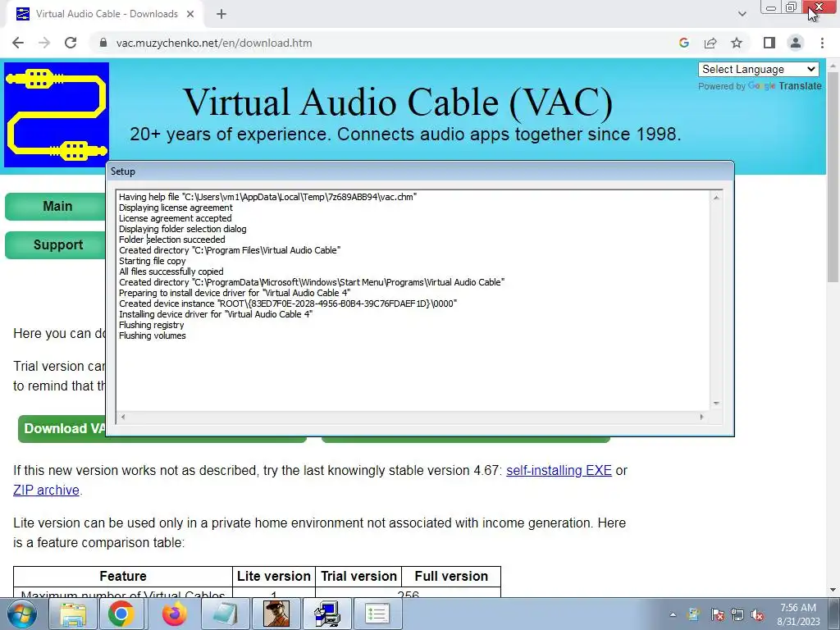View site information lock icon
Screen dimensions: 840x630
point(103,43)
